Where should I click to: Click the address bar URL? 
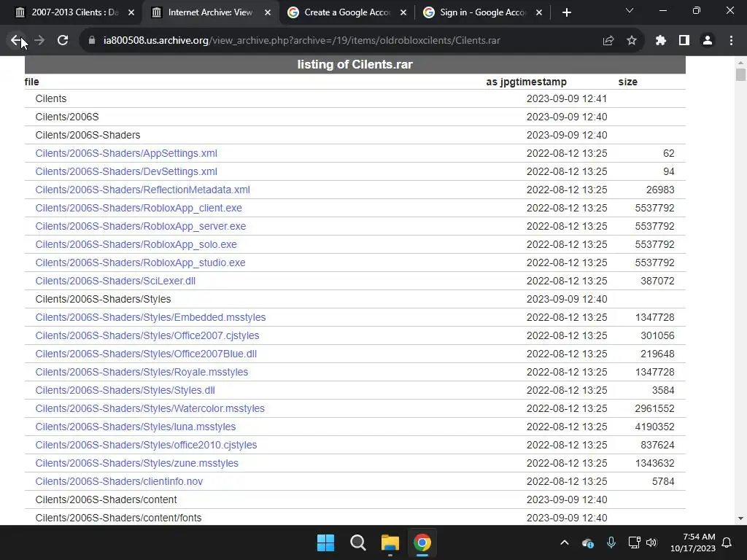pyautogui.click(x=301, y=41)
